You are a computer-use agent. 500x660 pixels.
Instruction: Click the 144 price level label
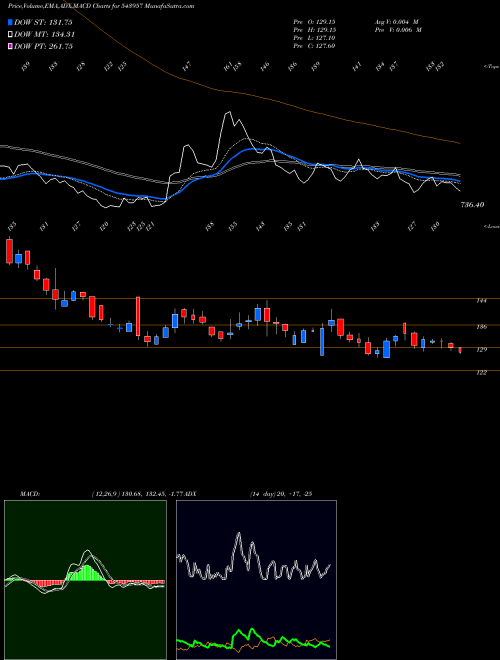(481, 301)
